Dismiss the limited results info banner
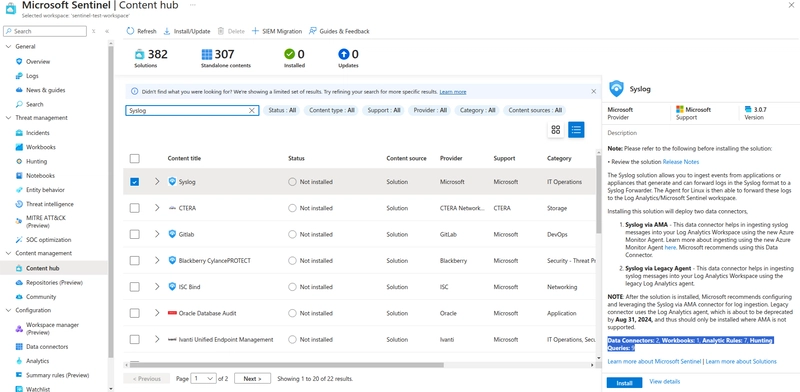Image resolution: width=800 pixels, height=392 pixels. (593, 91)
